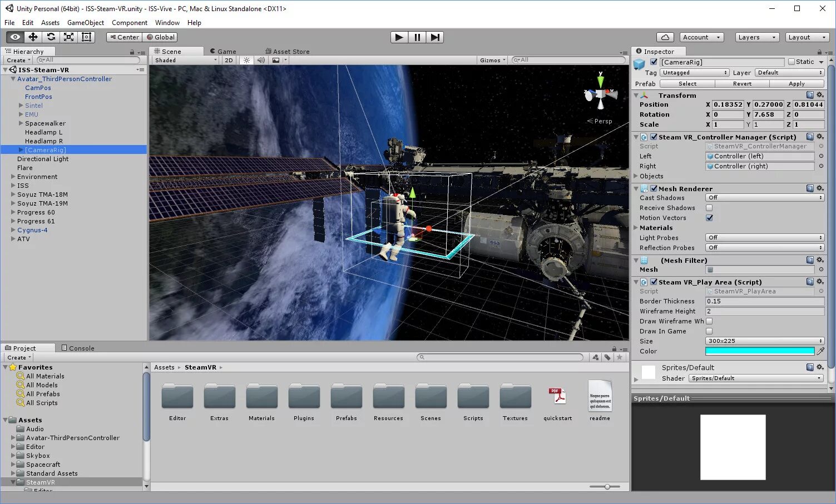Open the Gizmos dropdown
This screenshot has height=504, width=836.
click(493, 60)
